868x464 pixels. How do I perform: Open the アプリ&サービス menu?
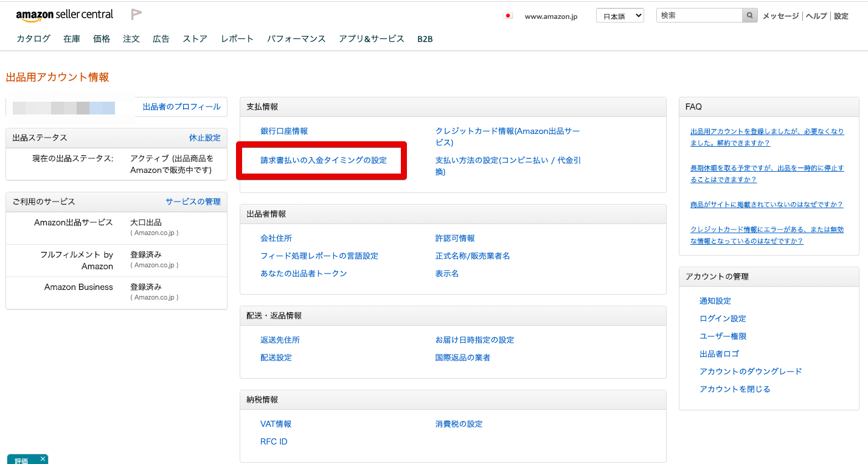coord(372,38)
